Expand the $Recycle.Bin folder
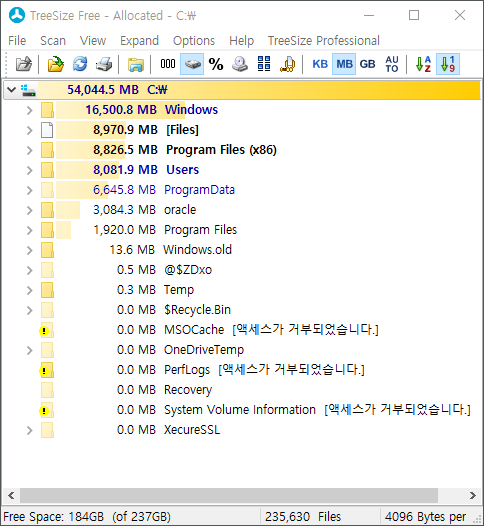This screenshot has width=484, height=526. point(30,310)
